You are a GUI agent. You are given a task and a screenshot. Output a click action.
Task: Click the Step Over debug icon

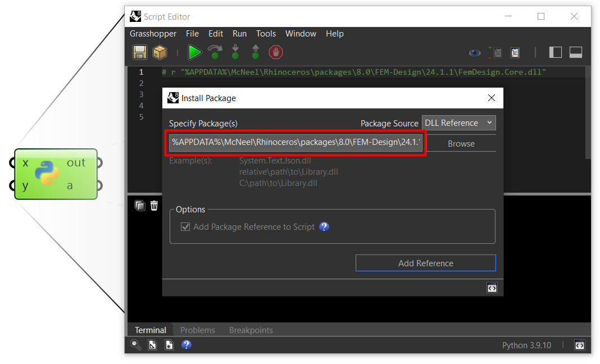[x=215, y=52]
